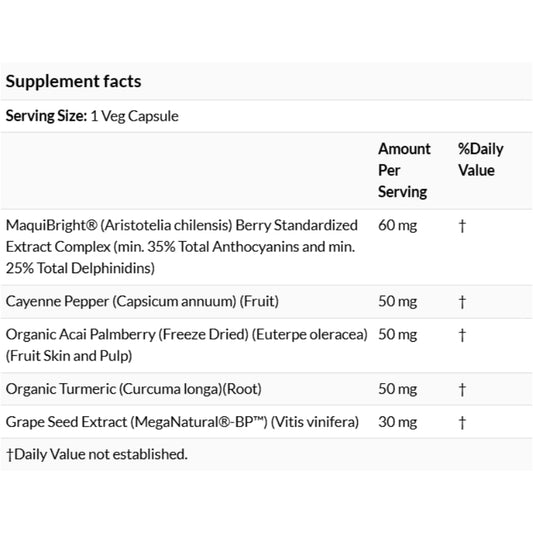Screen dimensions: 533x533
Task: Select the Cayenne Pepper ingredient text
Action: [142, 302]
